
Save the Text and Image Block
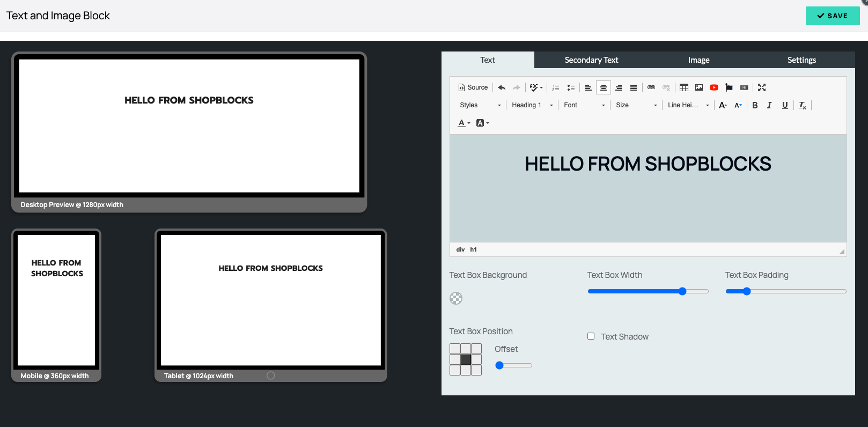(x=833, y=16)
